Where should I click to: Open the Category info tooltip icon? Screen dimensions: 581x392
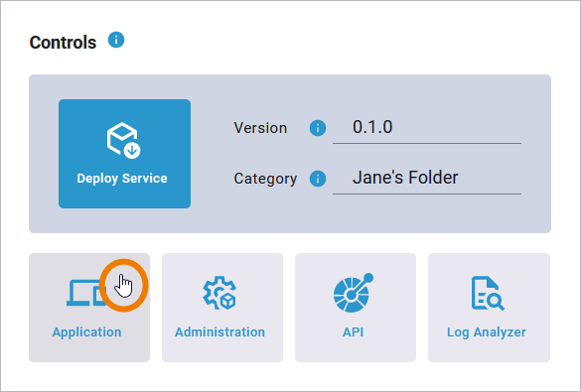[318, 179]
